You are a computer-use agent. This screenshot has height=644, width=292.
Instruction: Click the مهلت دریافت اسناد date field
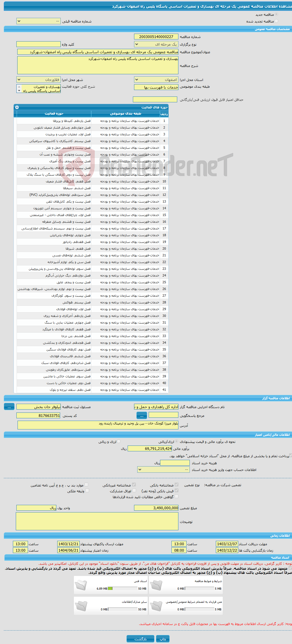tap(227, 544)
